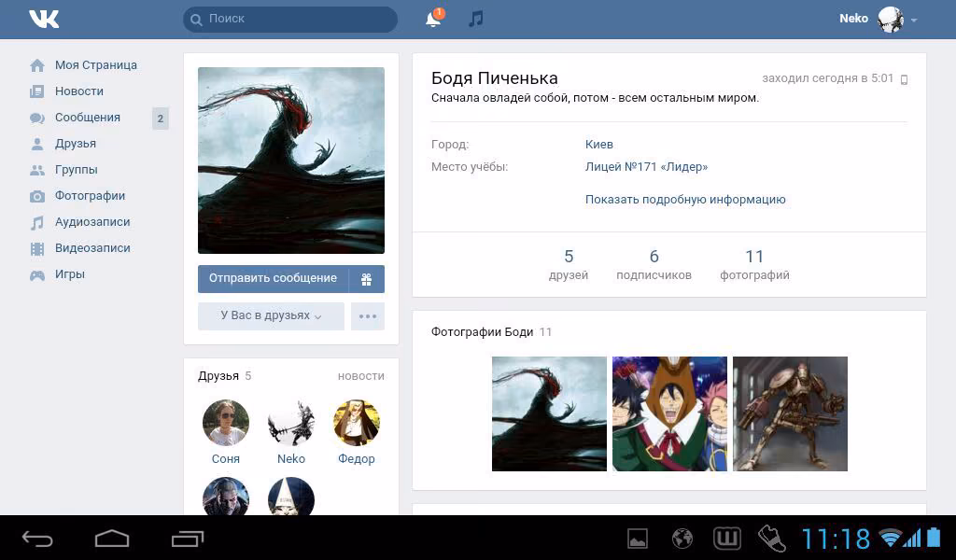Click the person icon beside Друзья
Image resolution: width=956 pixels, height=560 pixels.
(37, 144)
